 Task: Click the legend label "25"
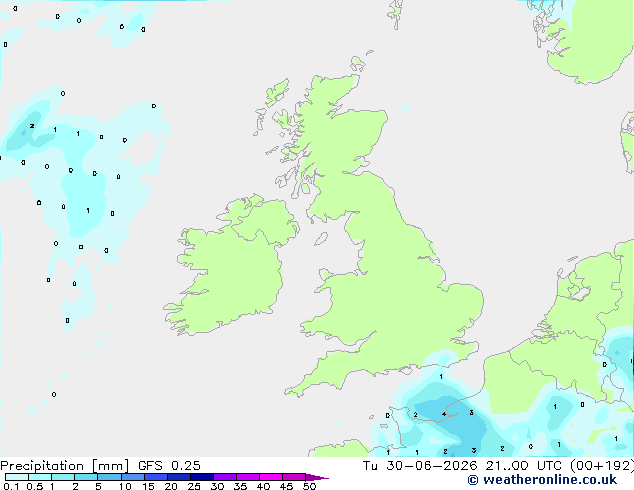(x=194, y=486)
